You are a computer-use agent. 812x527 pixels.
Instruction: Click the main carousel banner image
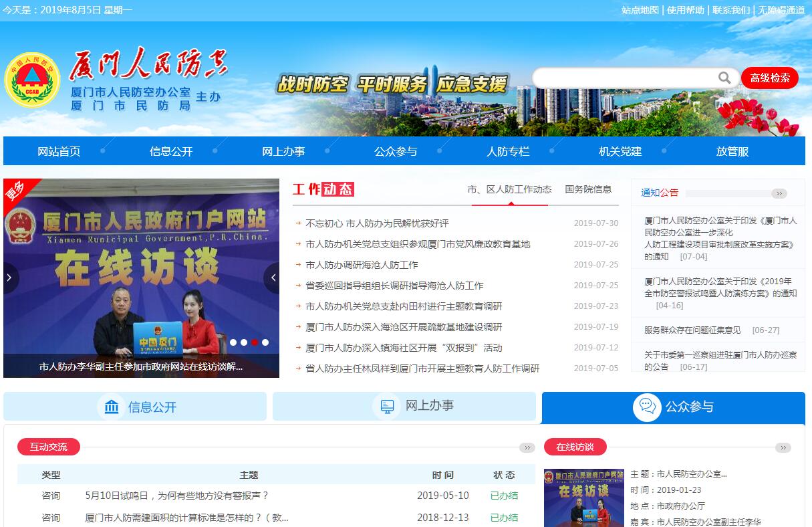pyautogui.click(x=141, y=278)
